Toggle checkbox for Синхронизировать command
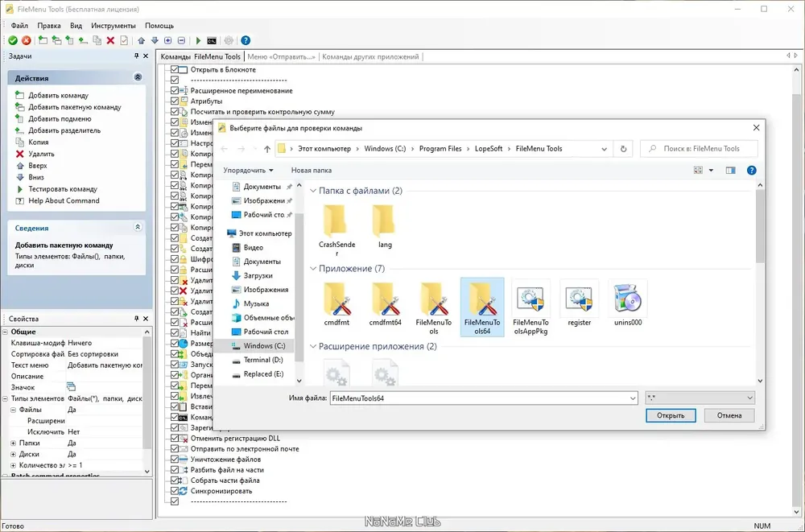This screenshot has height=532, width=805. click(x=175, y=491)
